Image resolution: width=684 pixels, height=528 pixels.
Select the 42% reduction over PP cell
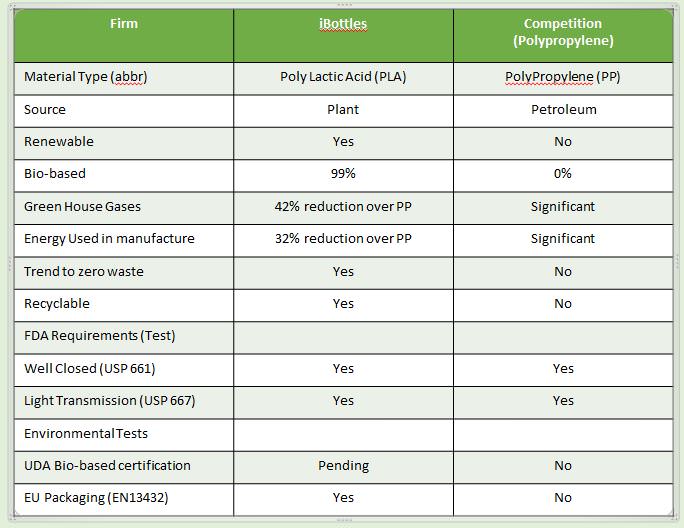[343, 208]
